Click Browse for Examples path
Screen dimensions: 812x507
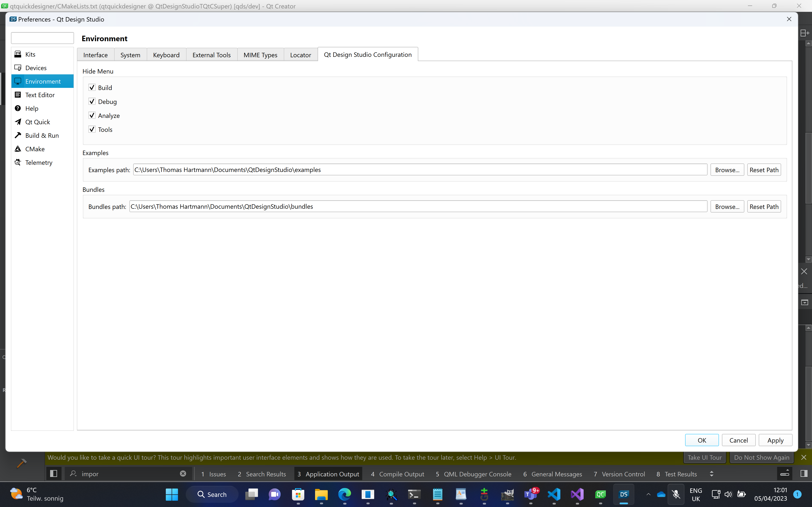(727, 170)
